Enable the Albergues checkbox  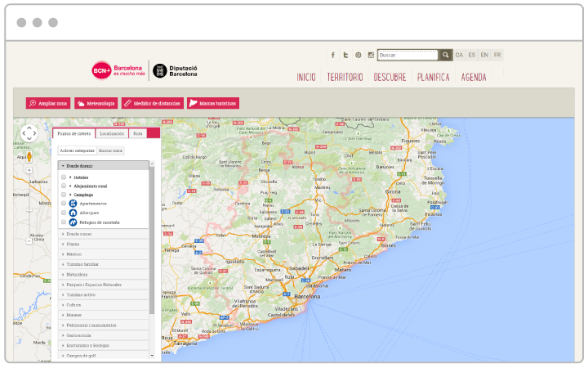(x=64, y=213)
